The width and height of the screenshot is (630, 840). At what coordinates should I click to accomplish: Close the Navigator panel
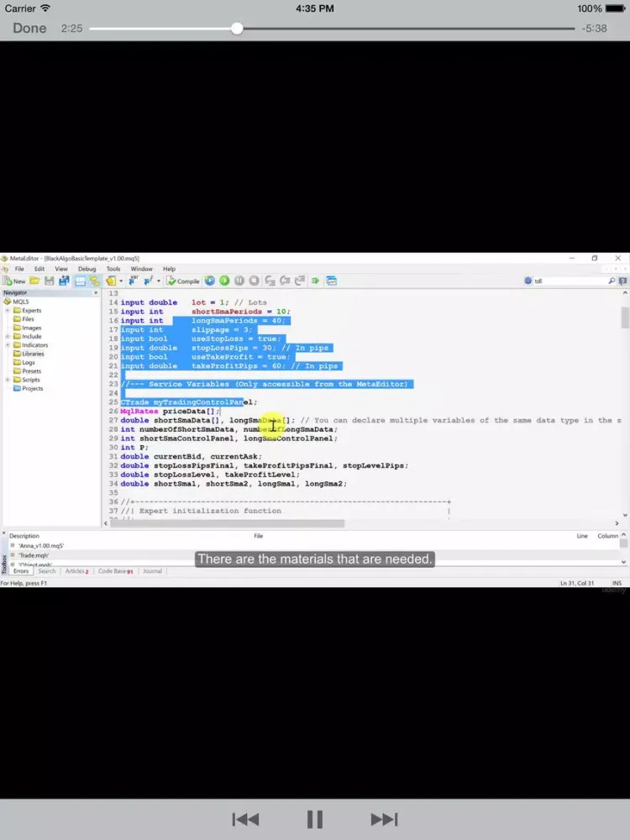click(94, 292)
